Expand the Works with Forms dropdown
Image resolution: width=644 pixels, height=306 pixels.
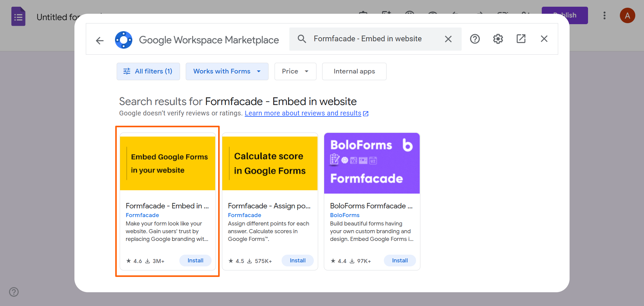point(227,71)
